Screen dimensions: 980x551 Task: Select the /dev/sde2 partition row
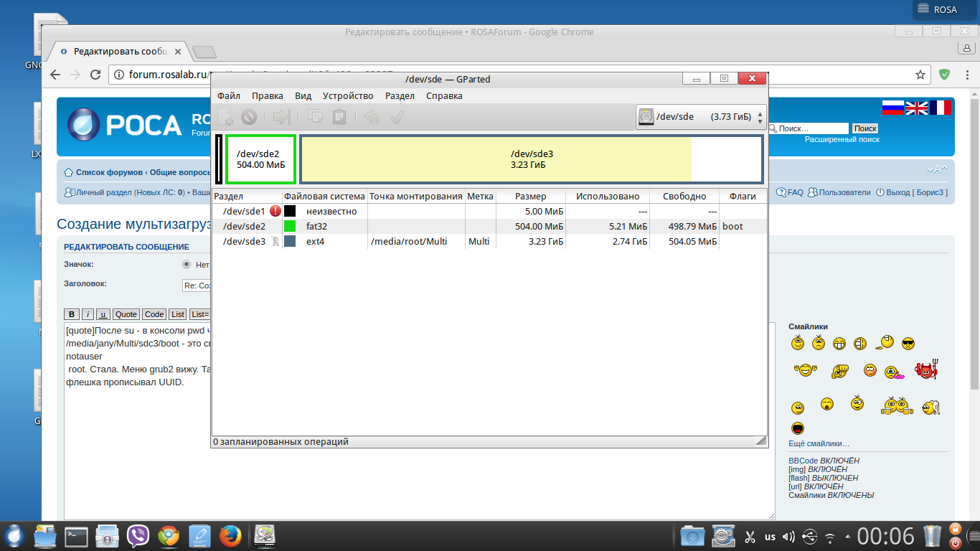coord(489,227)
